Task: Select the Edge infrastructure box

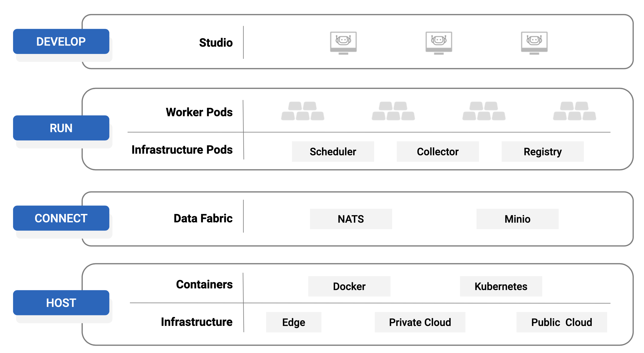Action: coord(294,322)
